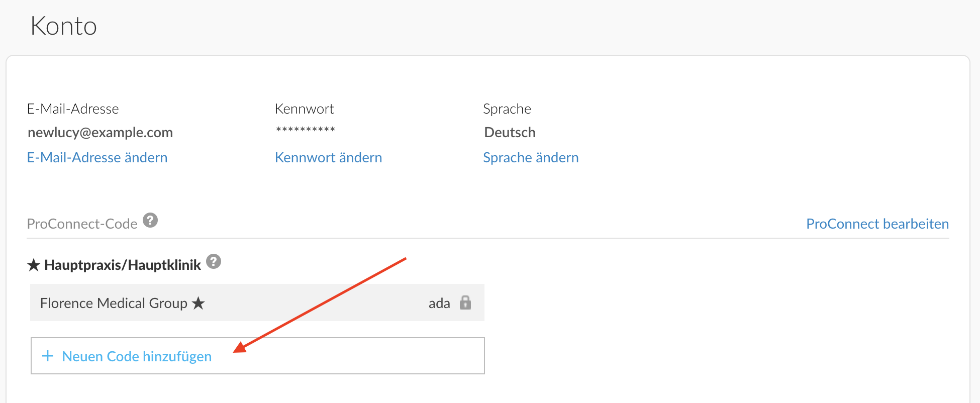This screenshot has height=403, width=980.
Task: Select the Florence Medical Group row
Action: pos(257,303)
